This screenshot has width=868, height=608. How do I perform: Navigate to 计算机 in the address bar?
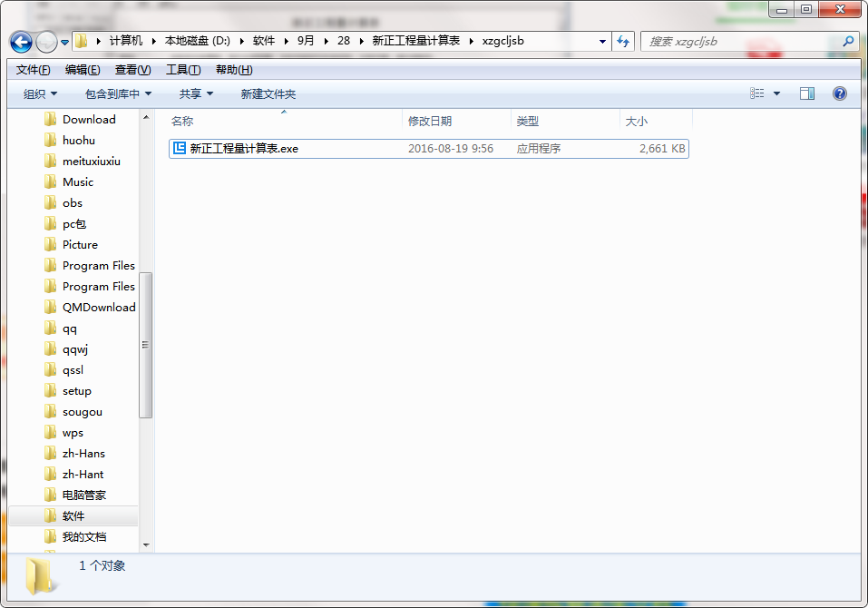(126, 41)
